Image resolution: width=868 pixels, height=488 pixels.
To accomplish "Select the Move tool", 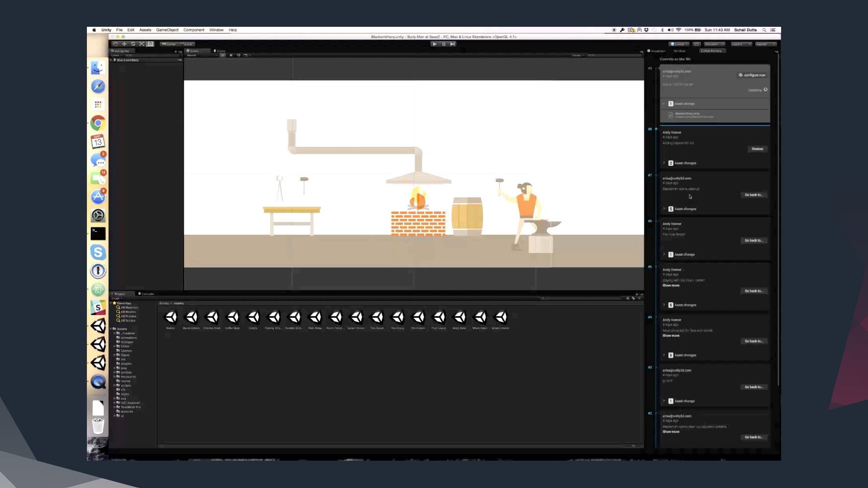I will click(124, 44).
